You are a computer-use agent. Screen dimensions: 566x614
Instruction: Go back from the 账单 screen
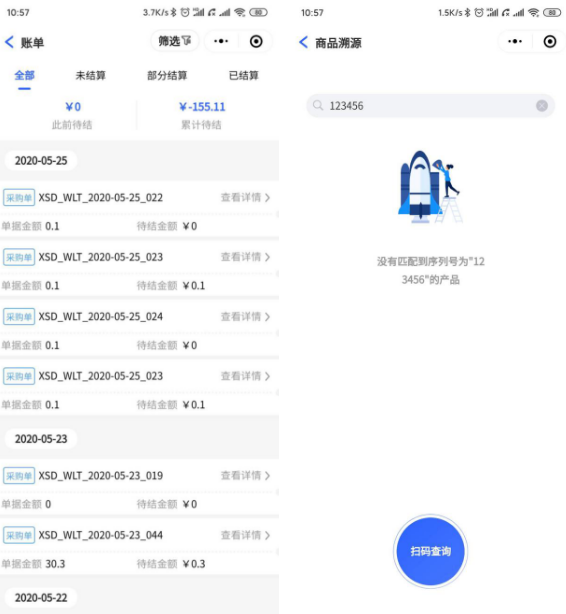pos(9,42)
